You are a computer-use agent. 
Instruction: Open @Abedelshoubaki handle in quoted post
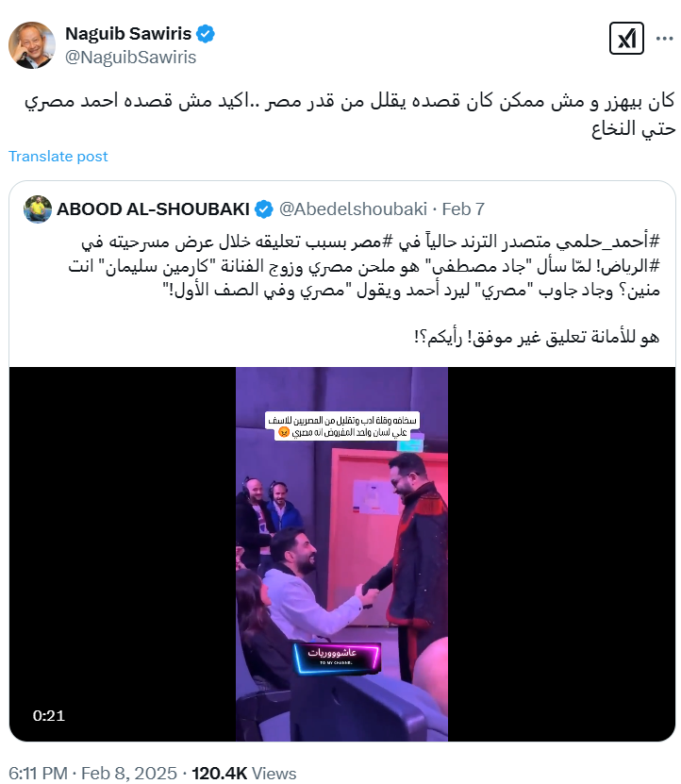[x=353, y=209]
